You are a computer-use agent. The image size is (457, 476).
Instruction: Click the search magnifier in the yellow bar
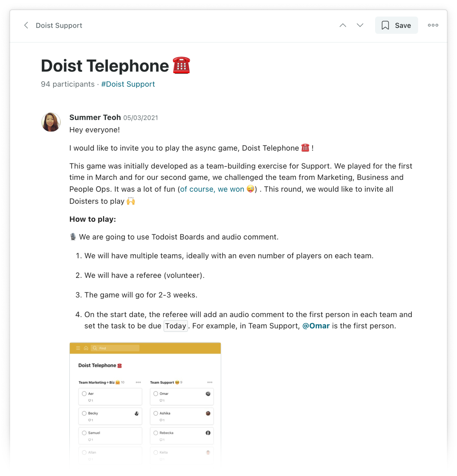click(x=95, y=348)
